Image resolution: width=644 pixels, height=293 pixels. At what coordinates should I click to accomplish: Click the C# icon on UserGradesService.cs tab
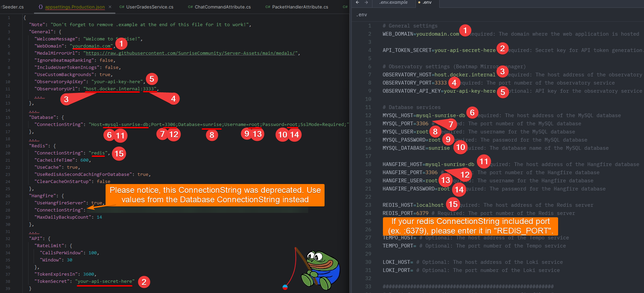coord(122,7)
